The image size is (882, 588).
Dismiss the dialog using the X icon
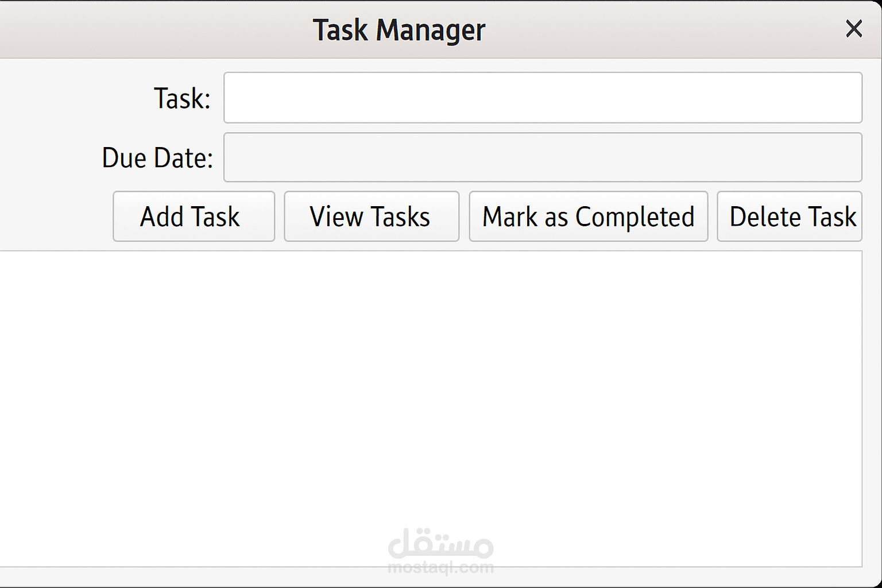click(854, 29)
